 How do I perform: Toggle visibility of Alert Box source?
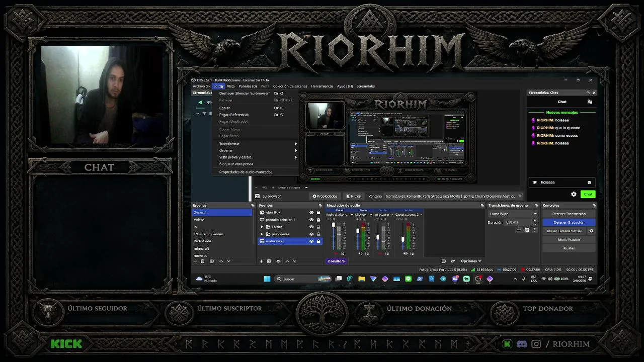[x=311, y=213]
